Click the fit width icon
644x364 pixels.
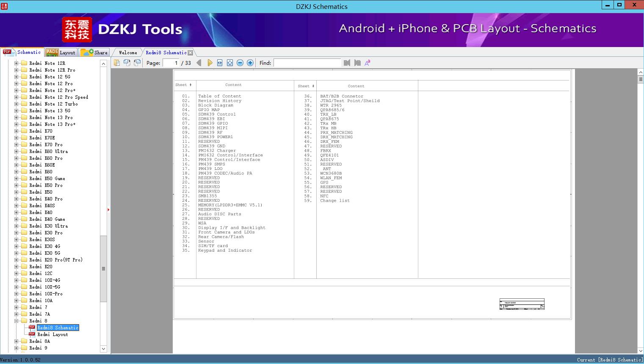click(x=220, y=63)
